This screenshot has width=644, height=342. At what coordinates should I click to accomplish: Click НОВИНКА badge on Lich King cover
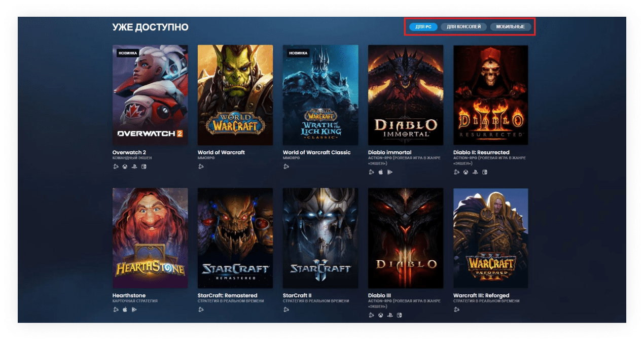(x=298, y=53)
